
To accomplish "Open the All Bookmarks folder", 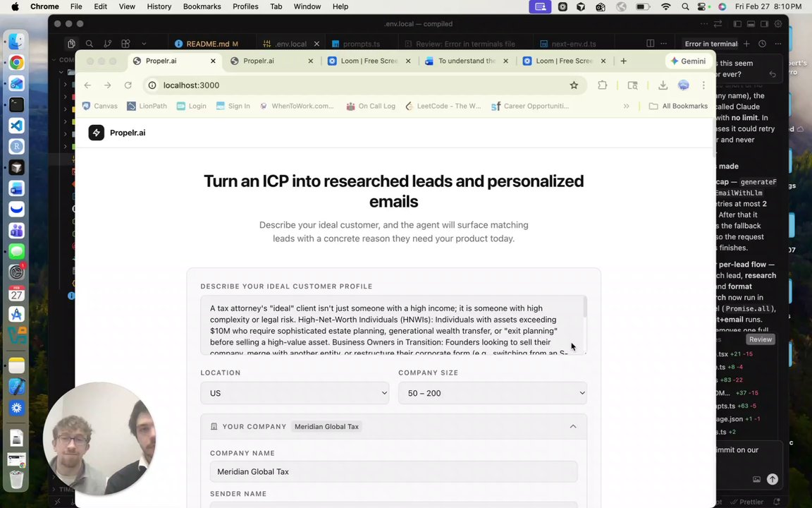I will pyautogui.click(x=678, y=106).
